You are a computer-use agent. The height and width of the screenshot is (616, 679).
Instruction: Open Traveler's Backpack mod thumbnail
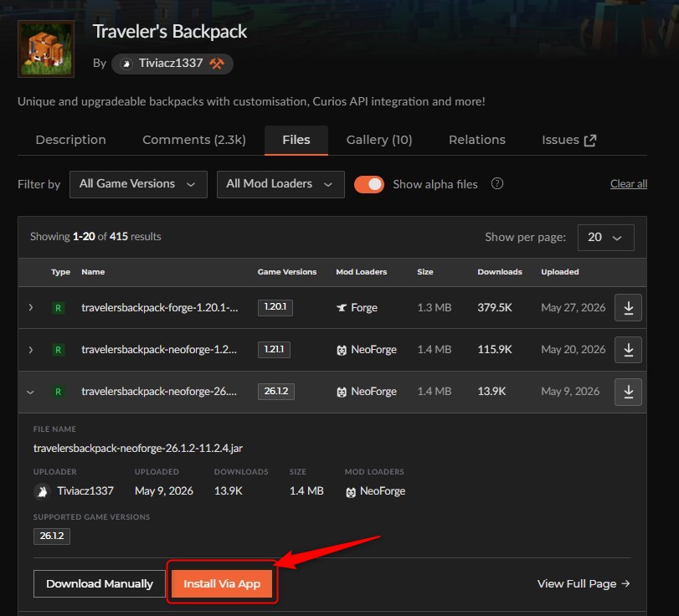[46, 49]
